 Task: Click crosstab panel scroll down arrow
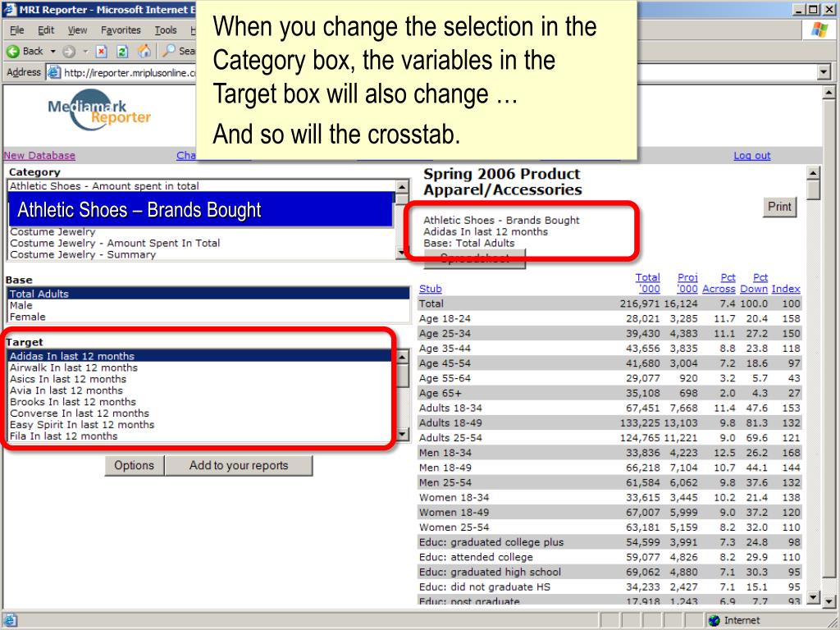813,597
